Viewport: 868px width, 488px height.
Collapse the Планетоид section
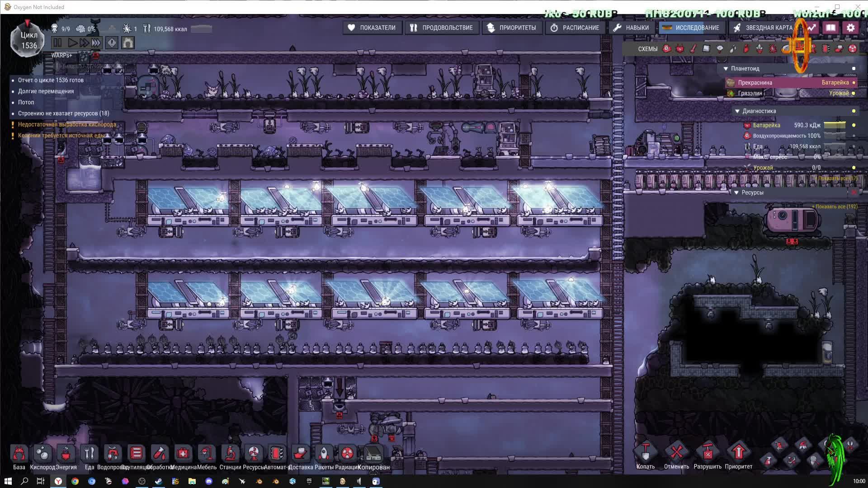coord(726,69)
